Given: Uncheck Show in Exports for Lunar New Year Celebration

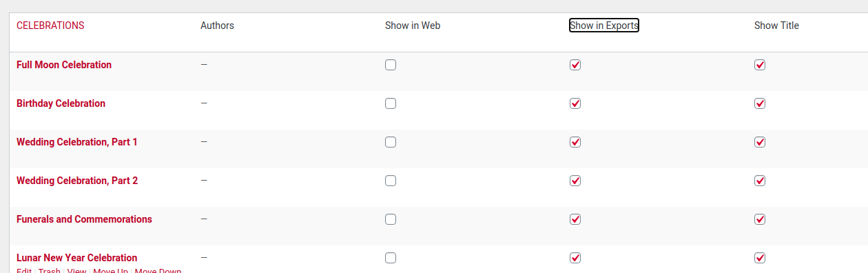Looking at the screenshot, I should tap(575, 258).
